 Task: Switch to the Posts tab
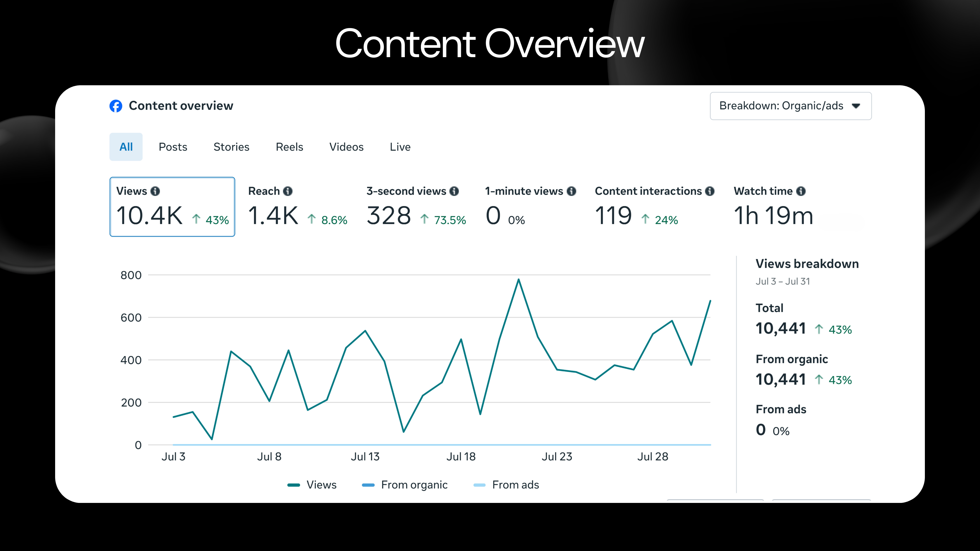173,147
